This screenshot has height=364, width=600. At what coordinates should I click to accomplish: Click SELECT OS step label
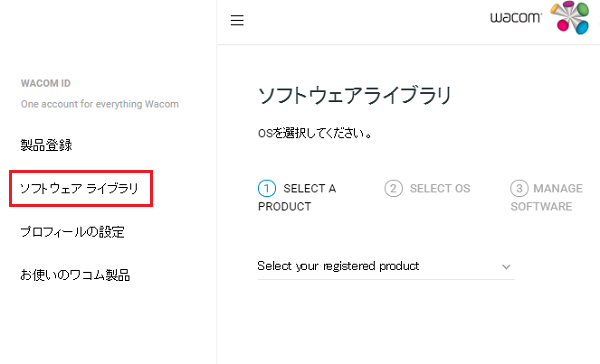coord(440,188)
